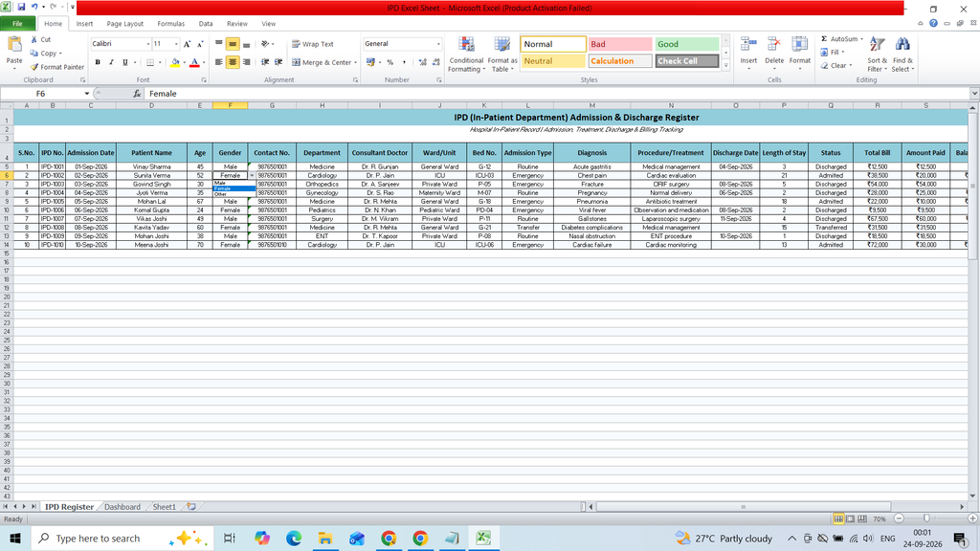
Task: Apply the Good cell style
Action: pos(687,44)
